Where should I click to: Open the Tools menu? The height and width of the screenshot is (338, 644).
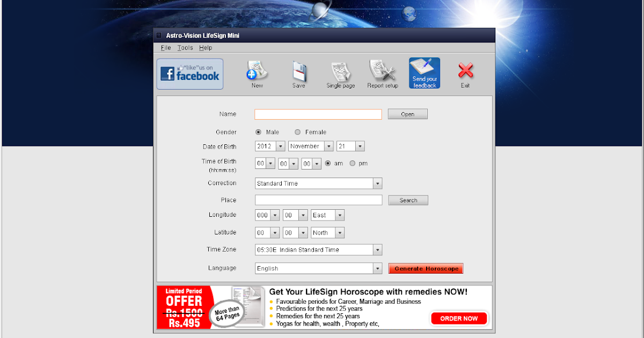tap(185, 48)
